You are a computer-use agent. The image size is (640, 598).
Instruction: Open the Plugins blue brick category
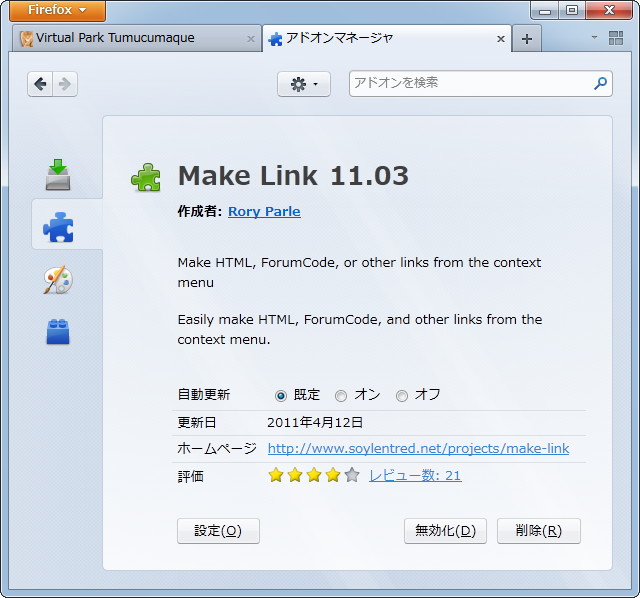pos(58,331)
